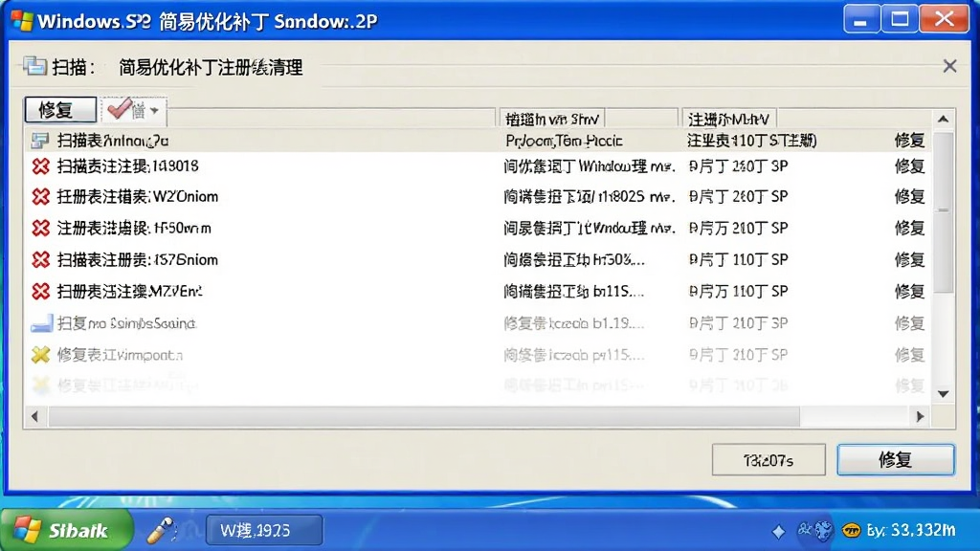Screen dimensions: 980x551
Task: Click the 注册表 110丁 ST cell in first row
Action: pyautogui.click(x=752, y=141)
